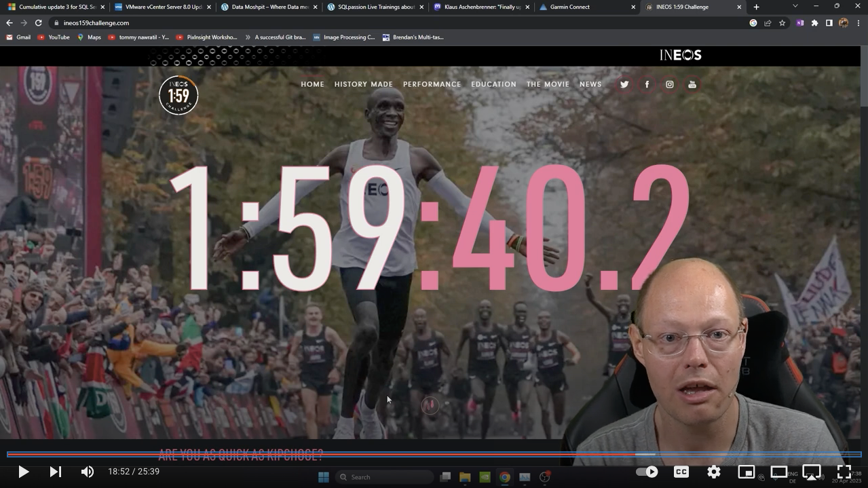Skip to the next video
Image resolution: width=868 pixels, height=488 pixels.
tap(56, 472)
